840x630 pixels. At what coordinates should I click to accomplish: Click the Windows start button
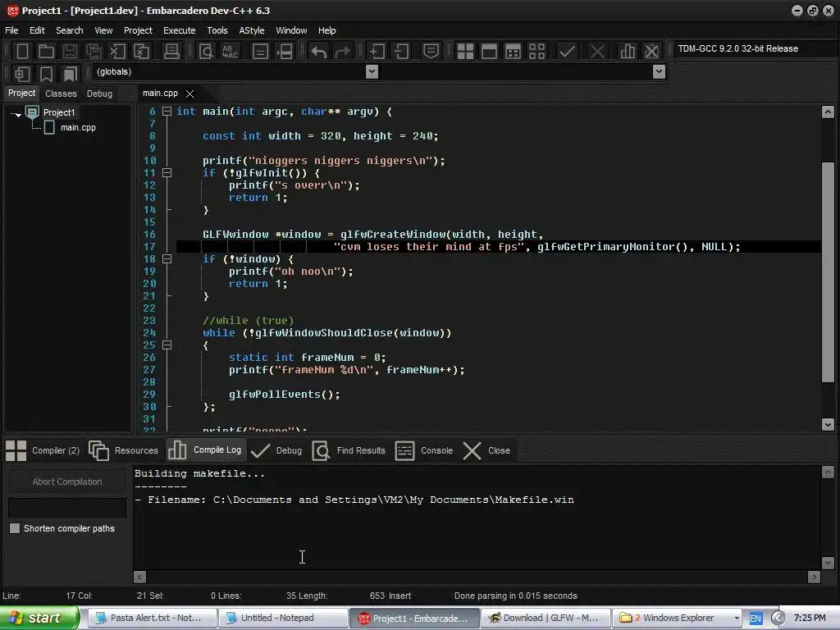click(39, 618)
